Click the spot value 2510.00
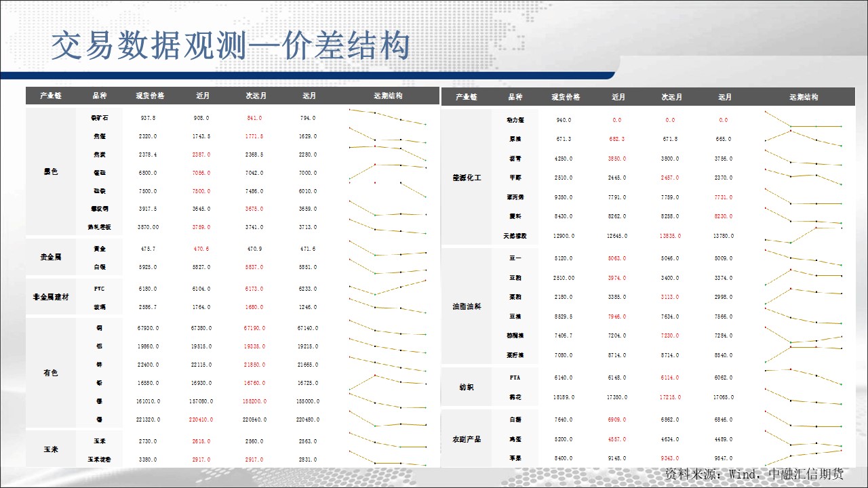The width and height of the screenshot is (868, 488). coord(564,278)
